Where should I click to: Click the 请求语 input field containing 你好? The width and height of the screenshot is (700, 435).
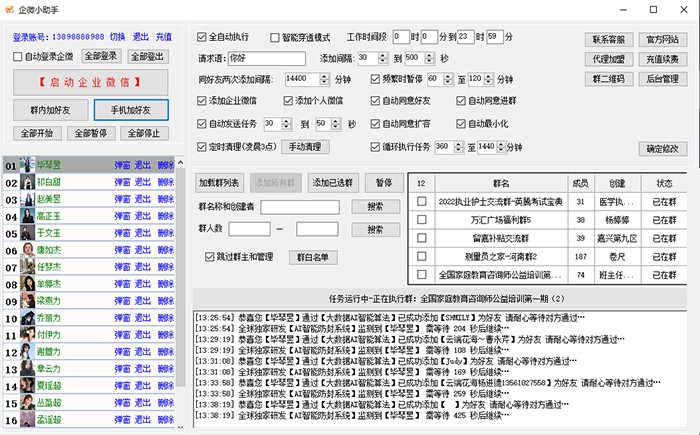pos(267,59)
